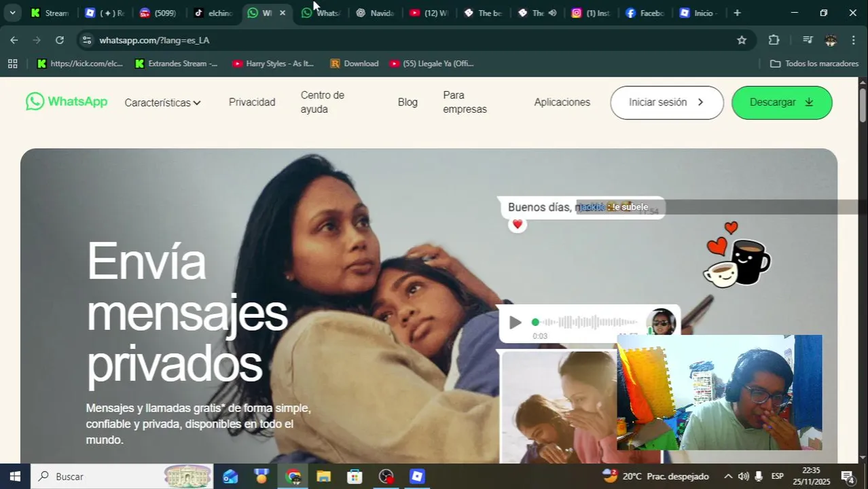
Task: Open OBS Studio from the taskbar
Action: (x=386, y=476)
